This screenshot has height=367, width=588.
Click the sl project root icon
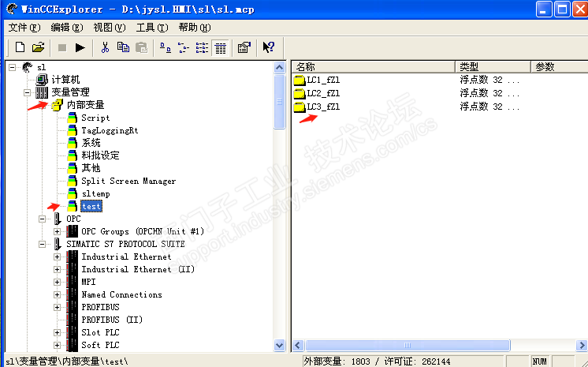(x=27, y=67)
